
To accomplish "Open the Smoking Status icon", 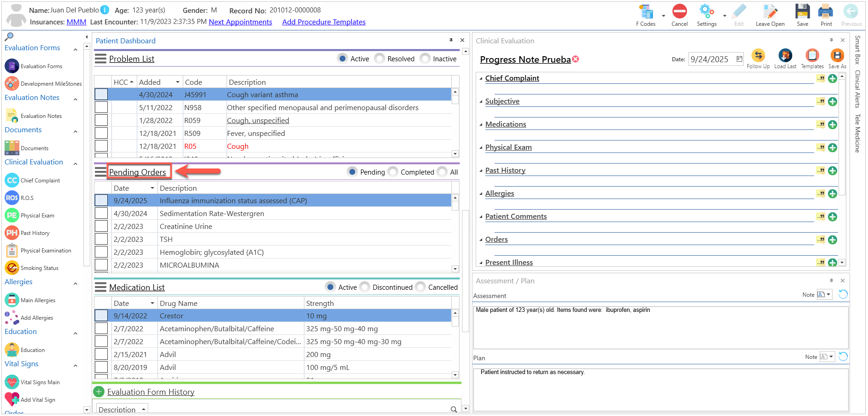I will 12,268.
